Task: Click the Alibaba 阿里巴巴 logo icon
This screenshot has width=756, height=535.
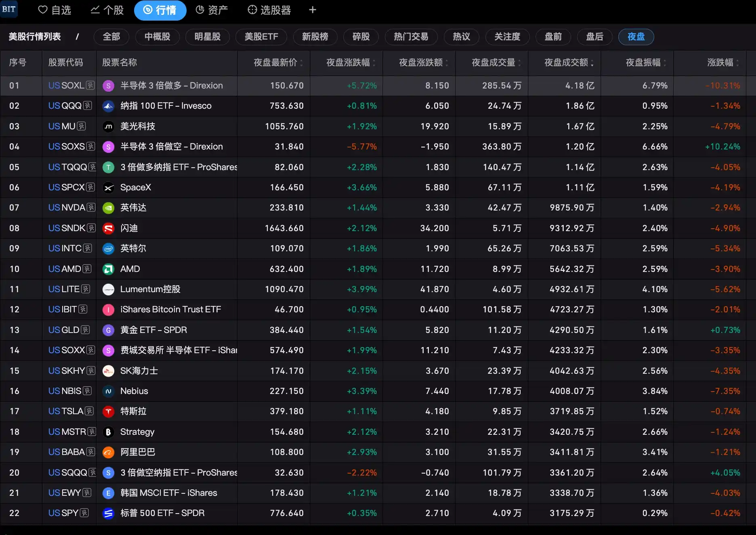Action: click(108, 452)
